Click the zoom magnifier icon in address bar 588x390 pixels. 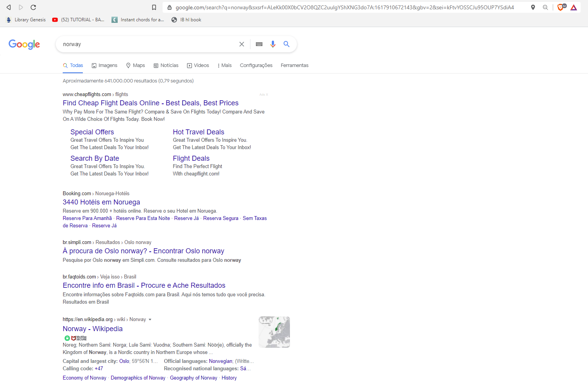tap(545, 7)
